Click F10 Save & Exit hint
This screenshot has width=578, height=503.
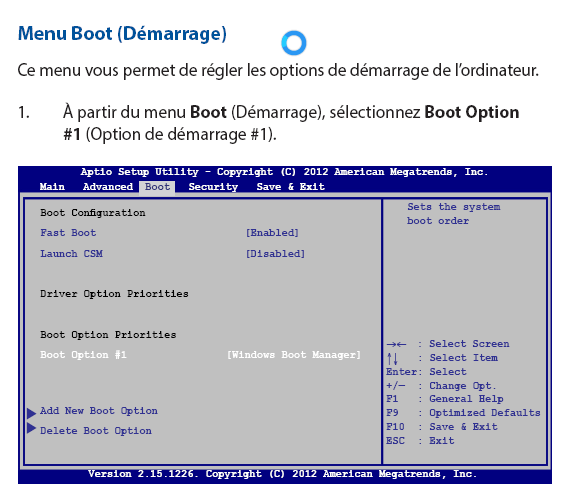(442, 427)
